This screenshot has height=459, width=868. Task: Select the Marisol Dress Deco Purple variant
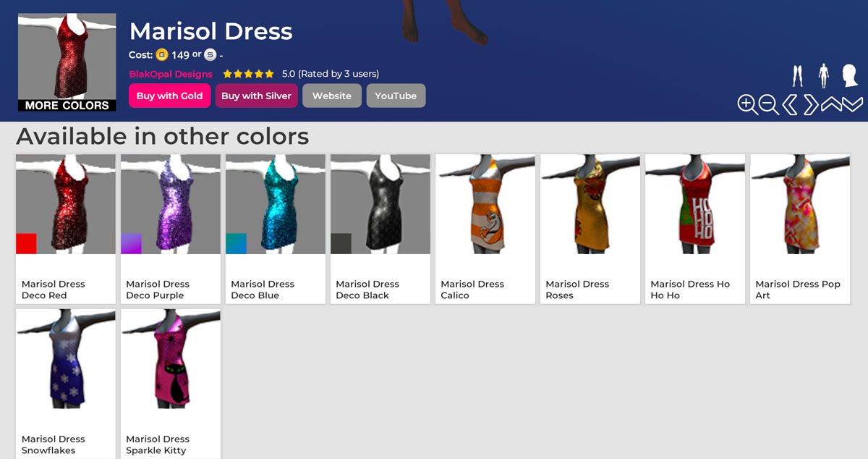coord(170,228)
